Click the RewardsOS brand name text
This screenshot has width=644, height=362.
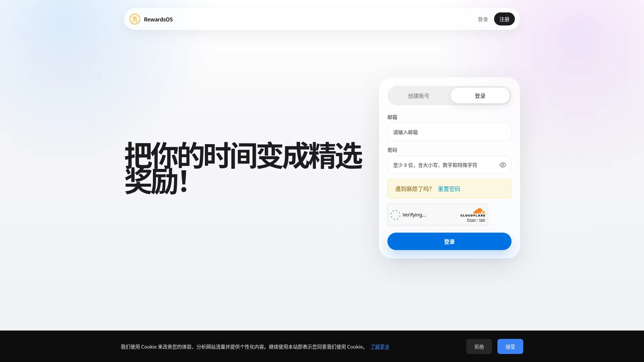(x=158, y=19)
